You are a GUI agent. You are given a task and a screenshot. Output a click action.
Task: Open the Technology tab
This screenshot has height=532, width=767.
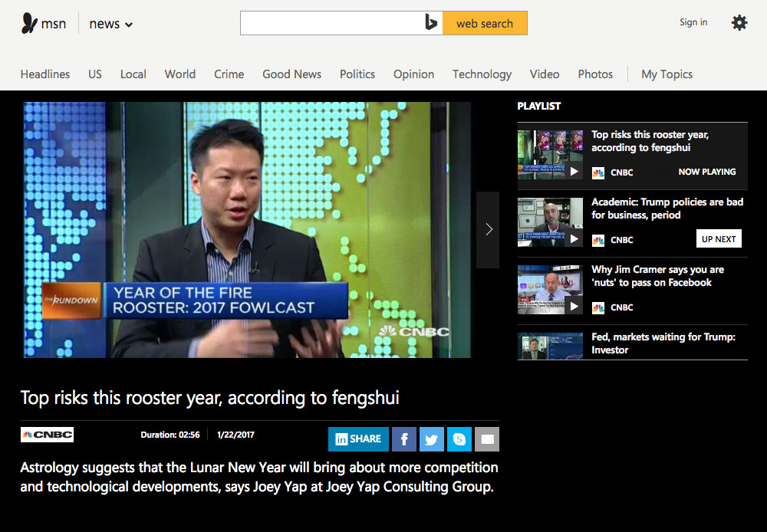point(482,74)
